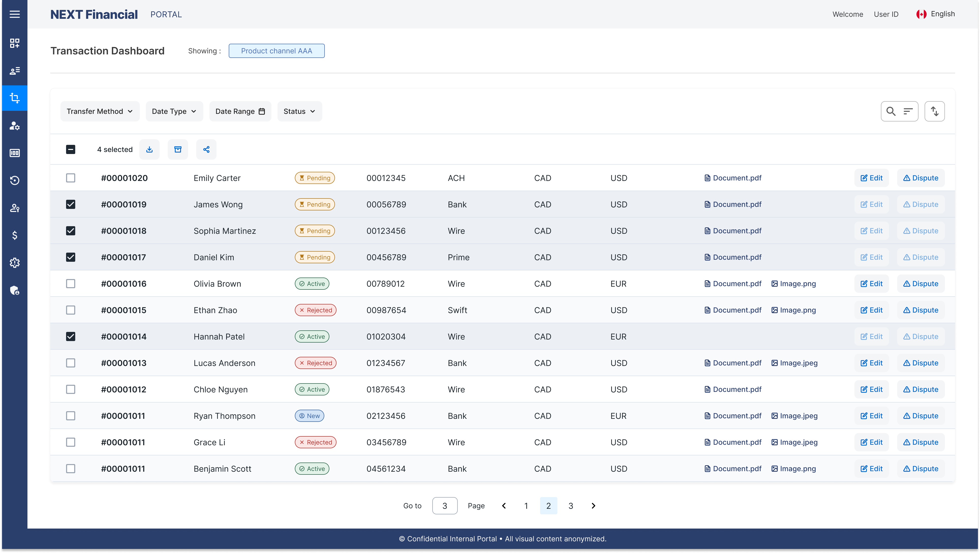Archive the selected transactions
Viewport: 980px width, 553px height.
pyautogui.click(x=178, y=149)
